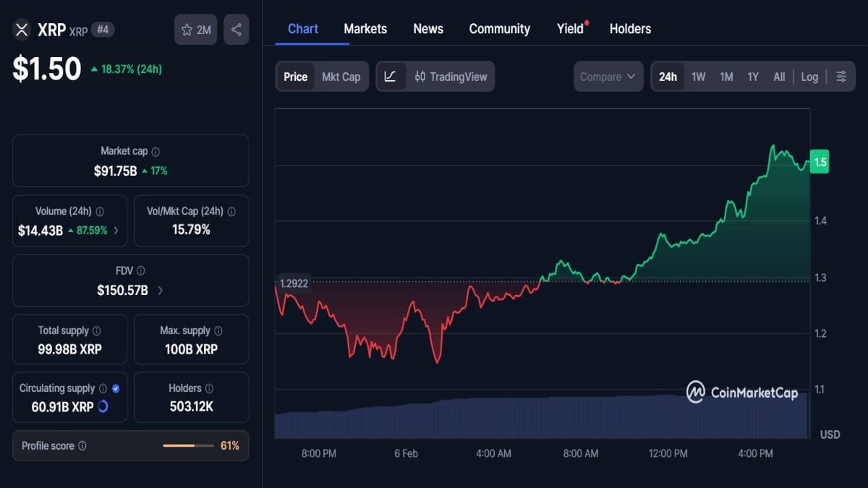Image resolution: width=868 pixels, height=488 pixels.
Task: Click the Vol/Mkt Cap info icon
Action: 231,212
